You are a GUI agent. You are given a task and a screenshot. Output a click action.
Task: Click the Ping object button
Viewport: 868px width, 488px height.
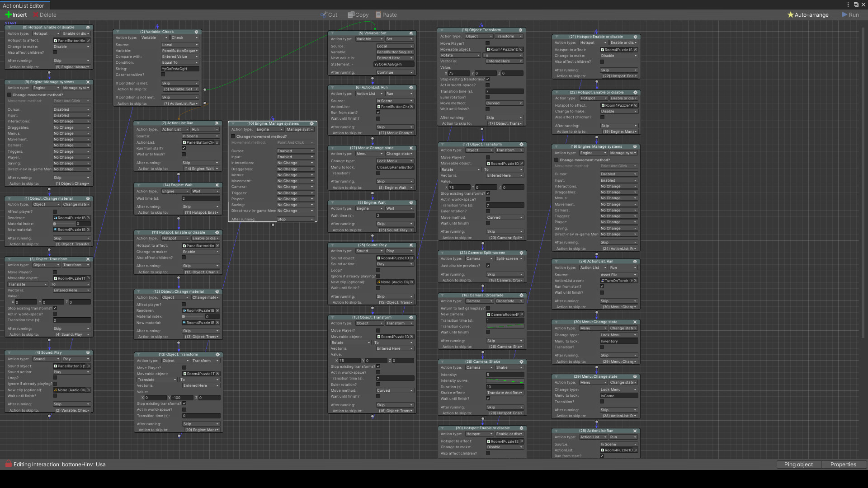point(798,465)
